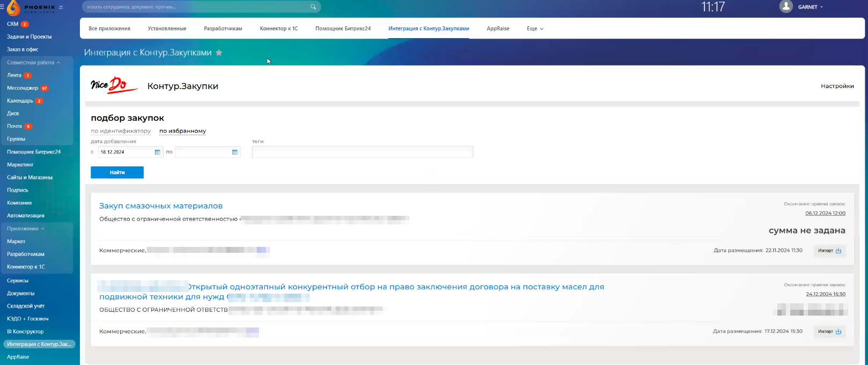Open Помощник Битрикс24 top tab
The width and height of the screenshot is (868, 365).
click(x=343, y=28)
